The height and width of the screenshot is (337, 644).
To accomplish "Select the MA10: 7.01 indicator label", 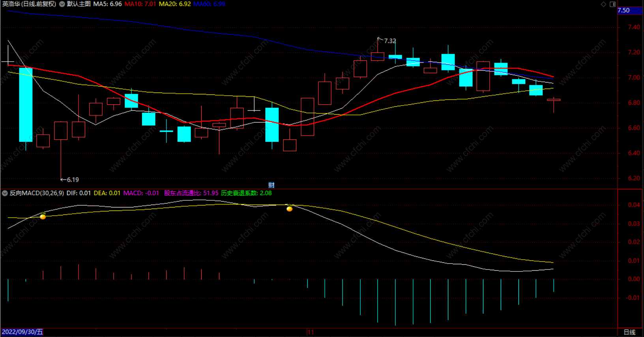I will (x=140, y=4).
